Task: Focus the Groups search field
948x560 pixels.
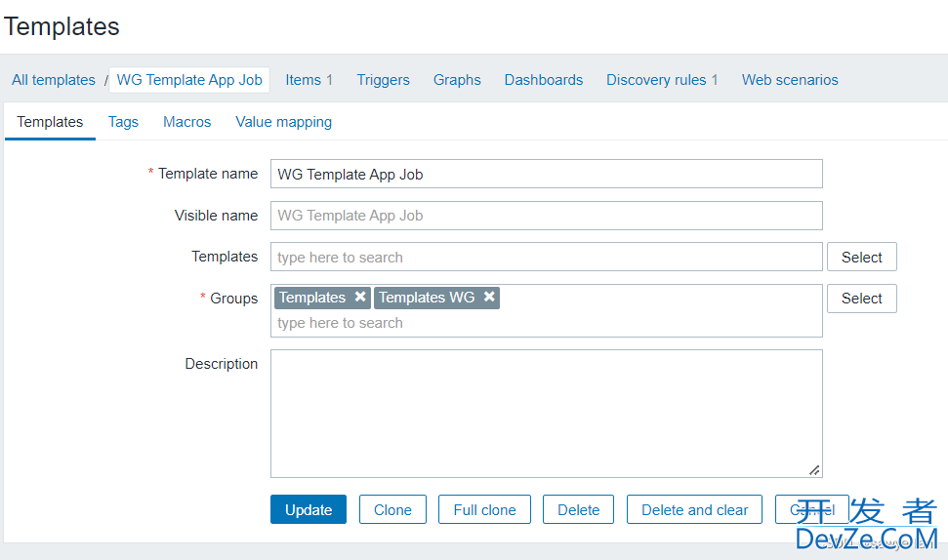Action: pyautogui.click(x=547, y=323)
